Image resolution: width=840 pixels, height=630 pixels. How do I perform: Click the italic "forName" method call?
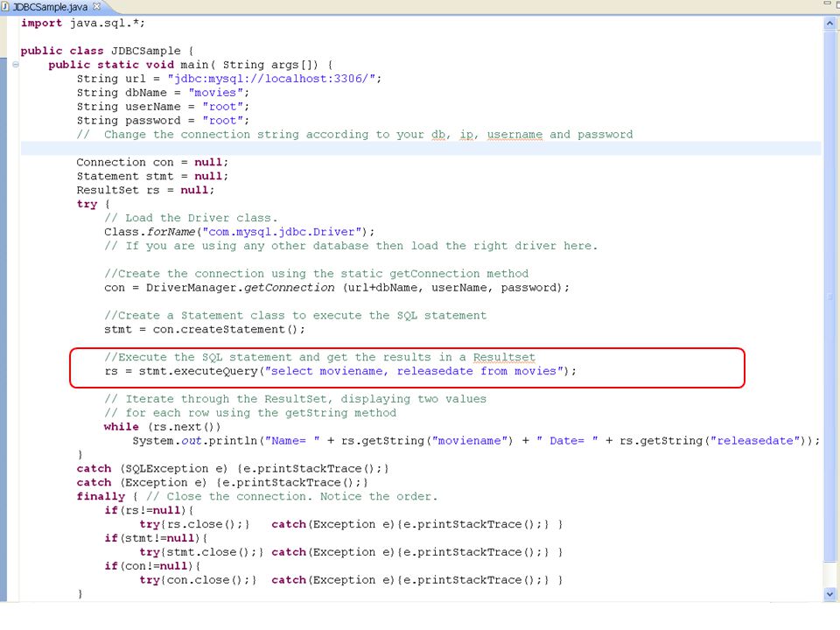click(x=171, y=232)
